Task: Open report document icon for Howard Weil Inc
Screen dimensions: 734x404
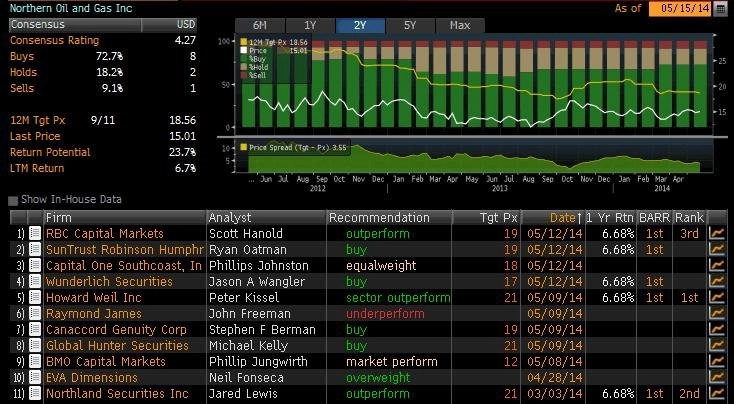Action: [x=35, y=297]
